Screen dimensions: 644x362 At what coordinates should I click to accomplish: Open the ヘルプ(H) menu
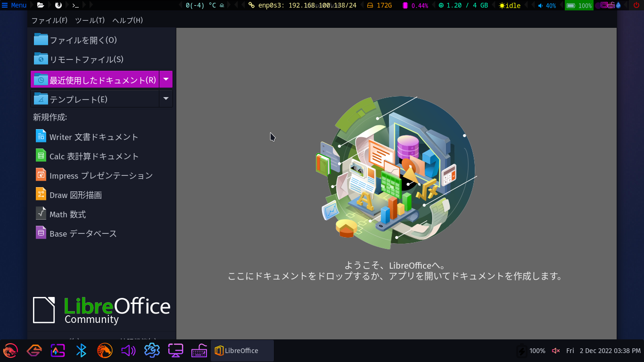coord(127,20)
